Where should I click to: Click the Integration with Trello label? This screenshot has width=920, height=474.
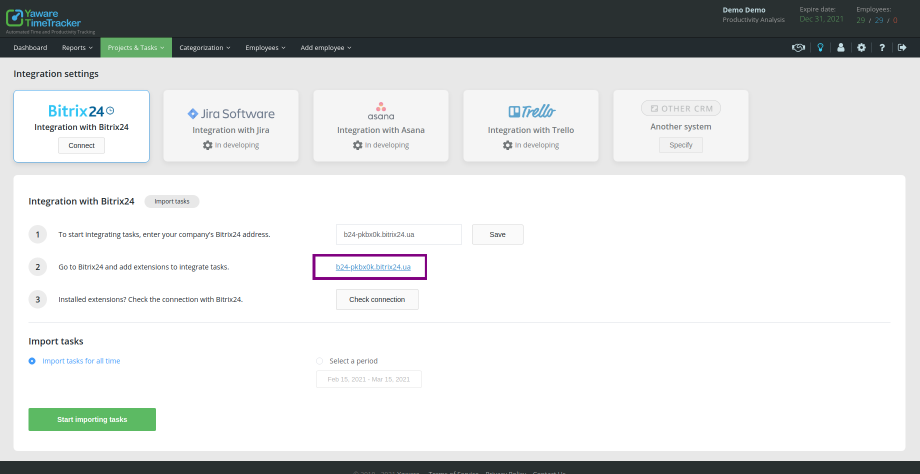[531, 130]
